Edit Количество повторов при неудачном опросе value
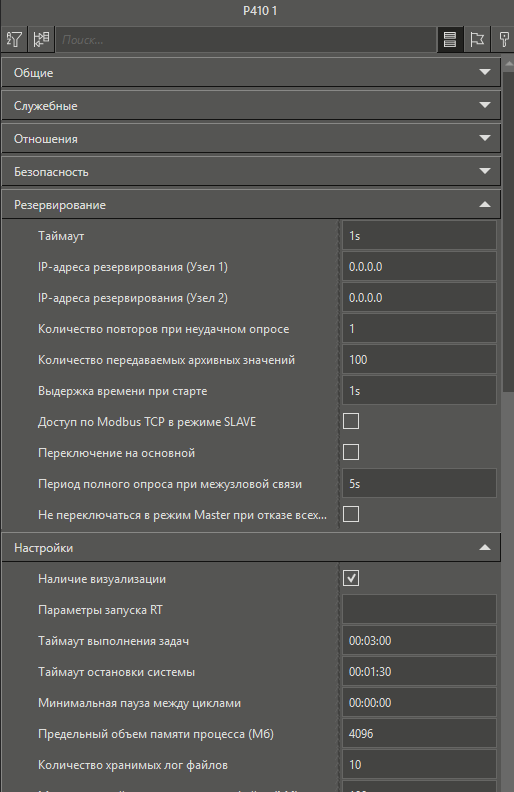The image size is (514, 792). [x=419, y=329]
